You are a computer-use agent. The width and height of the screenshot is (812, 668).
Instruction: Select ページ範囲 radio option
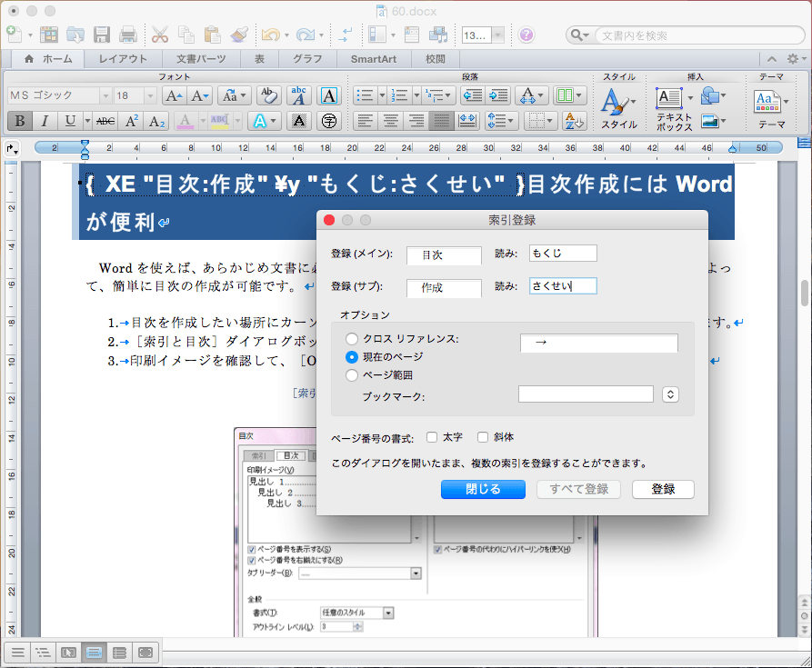pos(352,375)
